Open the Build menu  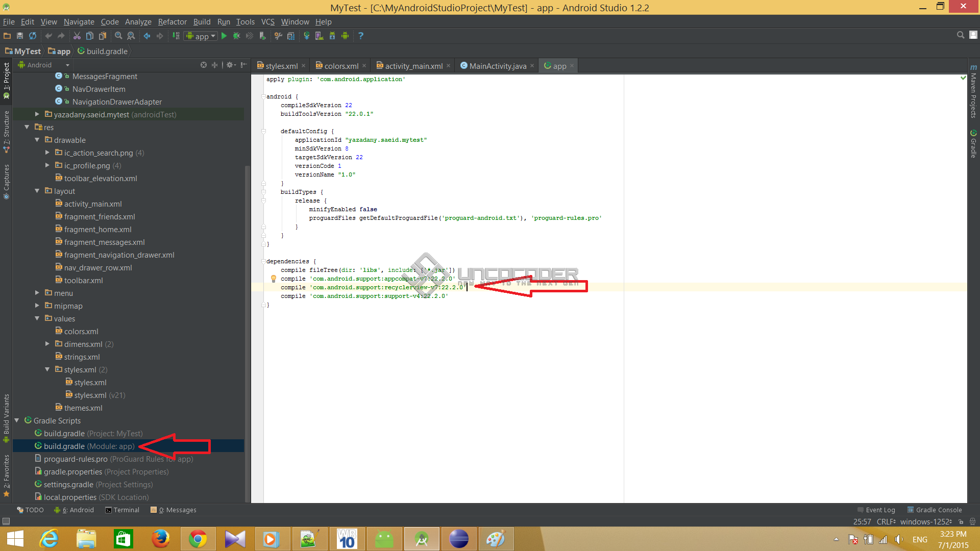coord(202,21)
